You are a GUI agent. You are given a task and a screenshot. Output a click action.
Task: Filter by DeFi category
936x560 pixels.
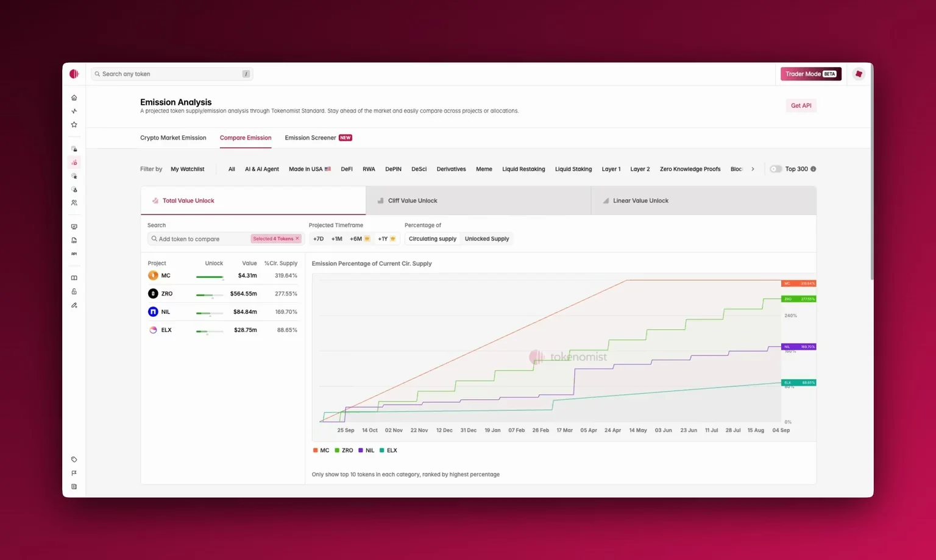pos(347,169)
